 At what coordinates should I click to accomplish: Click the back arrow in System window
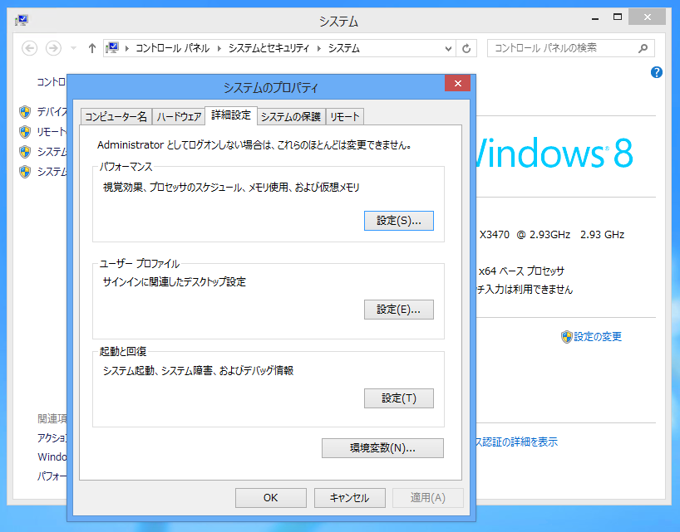[29, 48]
